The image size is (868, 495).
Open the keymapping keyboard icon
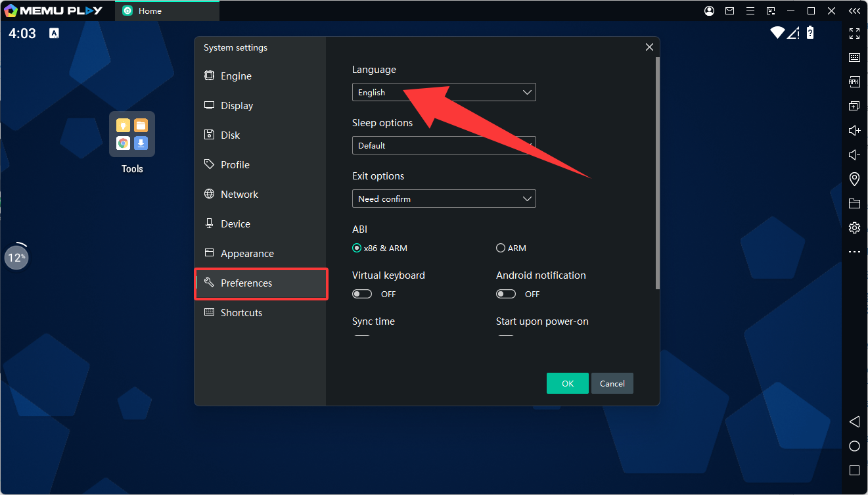click(x=854, y=58)
